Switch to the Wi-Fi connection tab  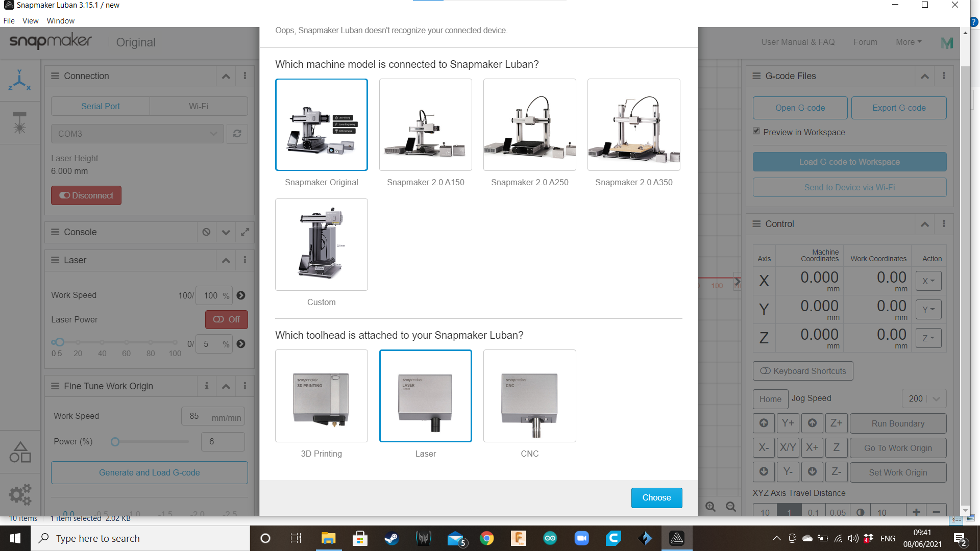(199, 106)
